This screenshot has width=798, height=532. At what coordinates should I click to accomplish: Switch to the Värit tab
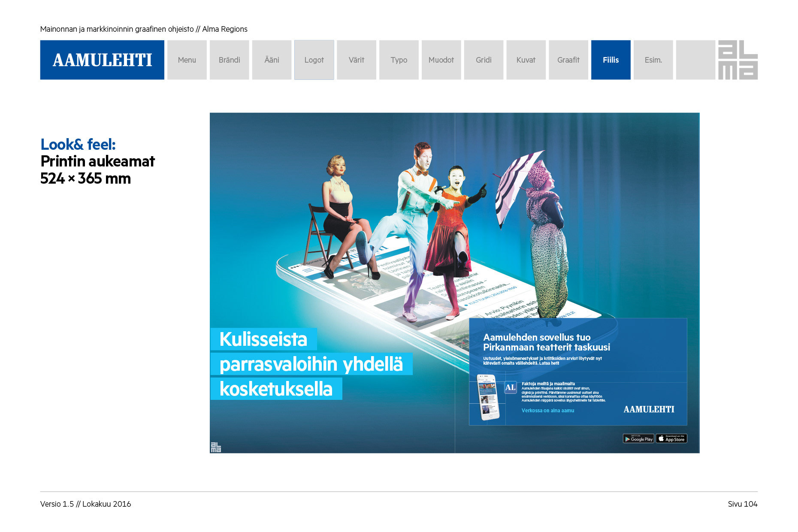pos(357,60)
